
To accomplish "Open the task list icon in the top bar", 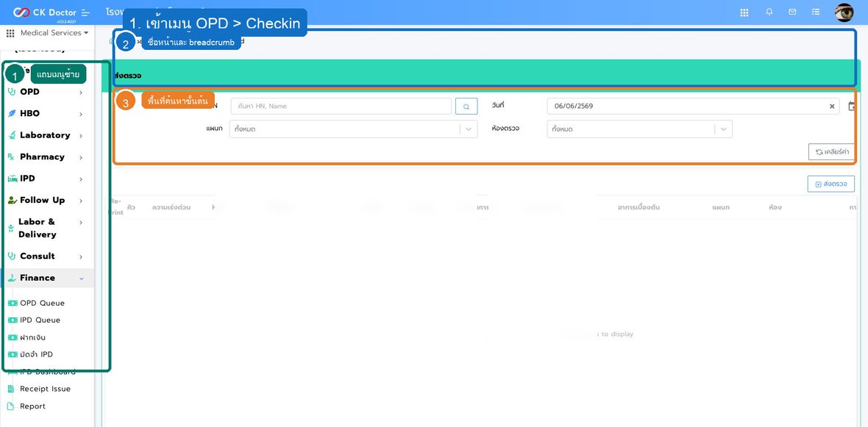I will (816, 12).
